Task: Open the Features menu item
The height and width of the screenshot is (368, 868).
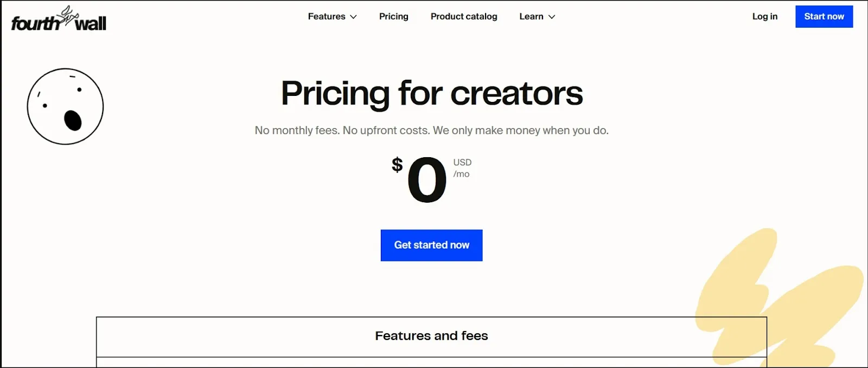Action: point(327,17)
